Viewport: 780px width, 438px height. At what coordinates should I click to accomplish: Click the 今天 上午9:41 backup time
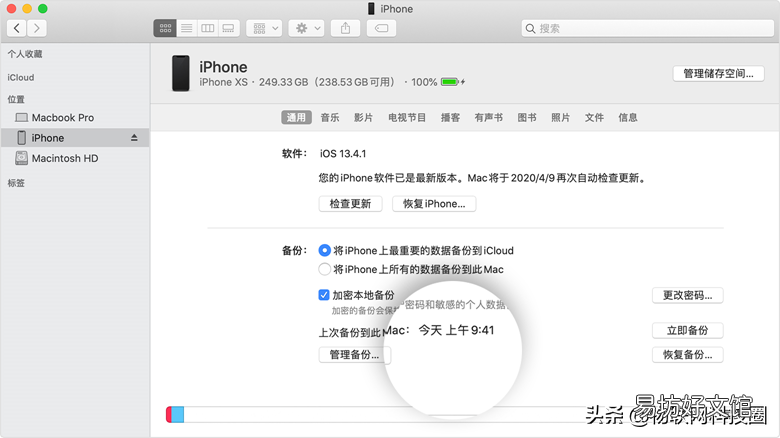click(x=456, y=330)
